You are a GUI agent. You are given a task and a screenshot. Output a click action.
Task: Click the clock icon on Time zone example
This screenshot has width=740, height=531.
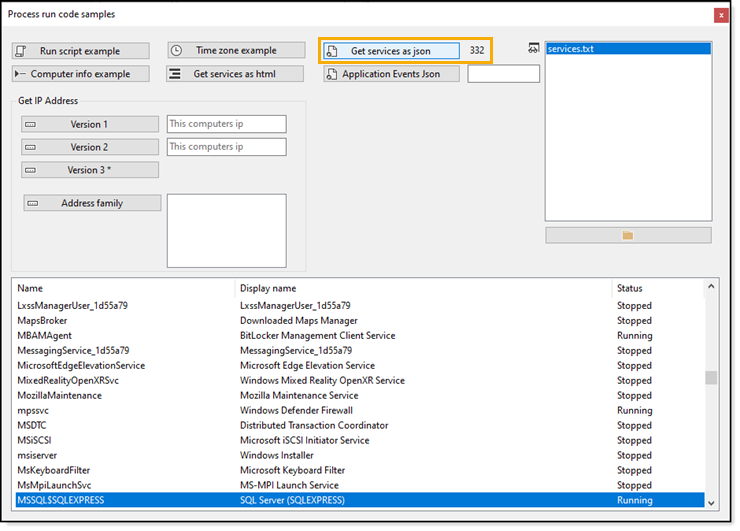[177, 51]
